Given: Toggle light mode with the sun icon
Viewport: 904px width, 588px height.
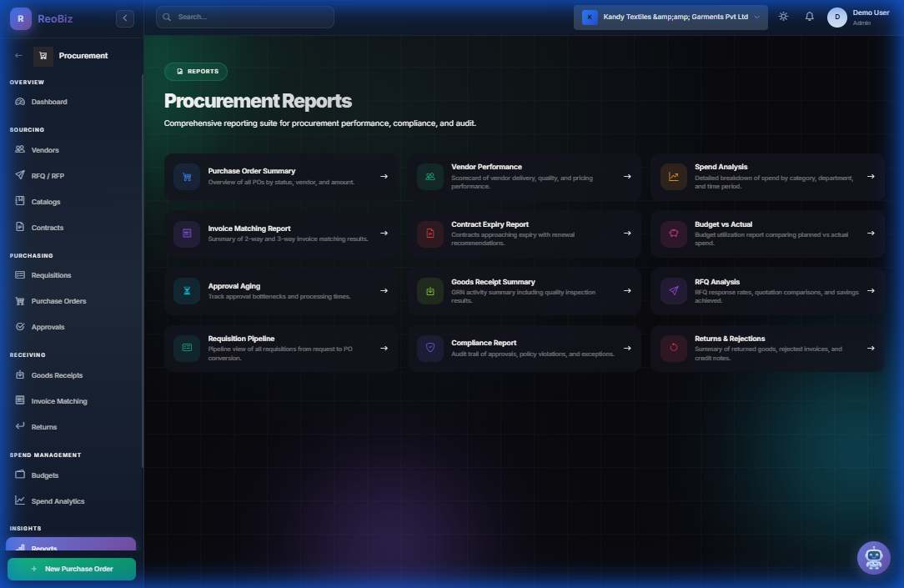Looking at the screenshot, I should pyautogui.click(x=782, y=15).
